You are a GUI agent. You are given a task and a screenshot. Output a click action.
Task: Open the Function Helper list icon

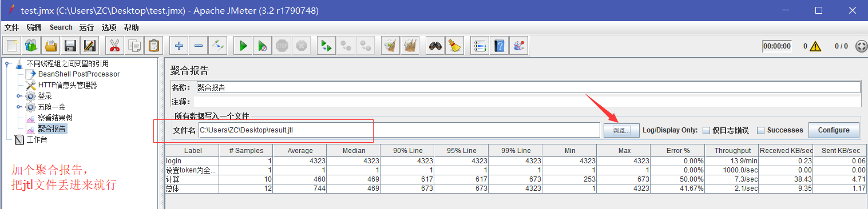pyautogui.click(x=480, y=46)
